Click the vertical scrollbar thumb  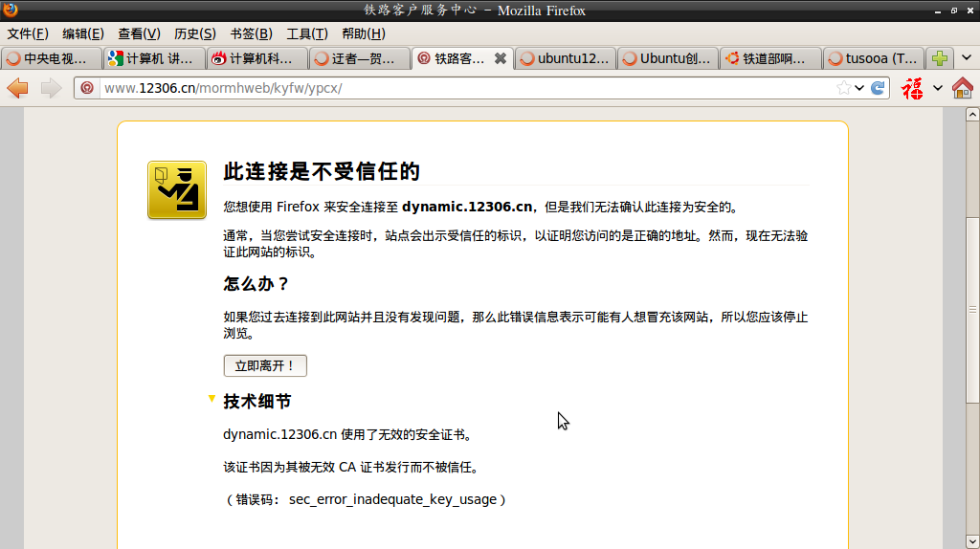[x=972, y=310]
